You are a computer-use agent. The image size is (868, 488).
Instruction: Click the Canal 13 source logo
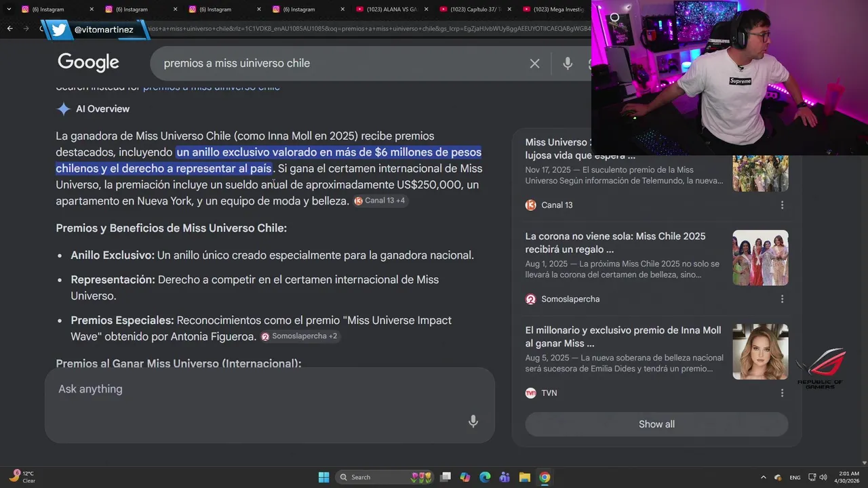pos(530,205)
